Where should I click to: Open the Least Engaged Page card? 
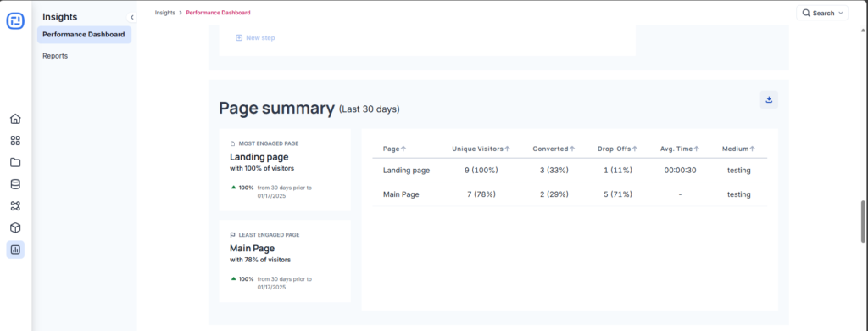click(285, 261)
